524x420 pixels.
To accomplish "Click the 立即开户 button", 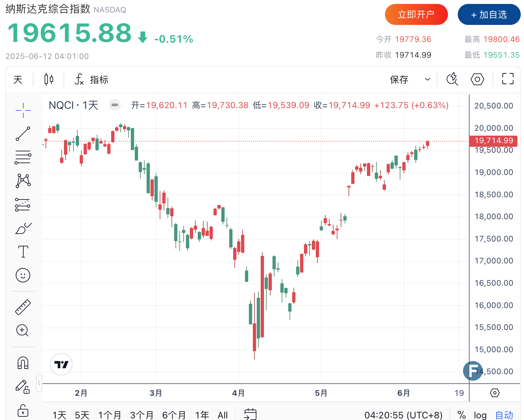I will click(x=416, y=15).
